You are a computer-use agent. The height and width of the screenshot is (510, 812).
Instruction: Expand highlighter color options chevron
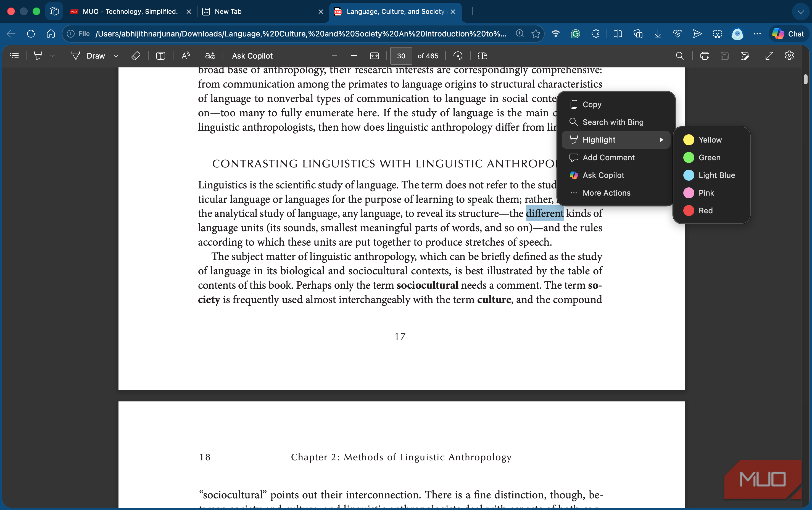[x=52, y=56]
